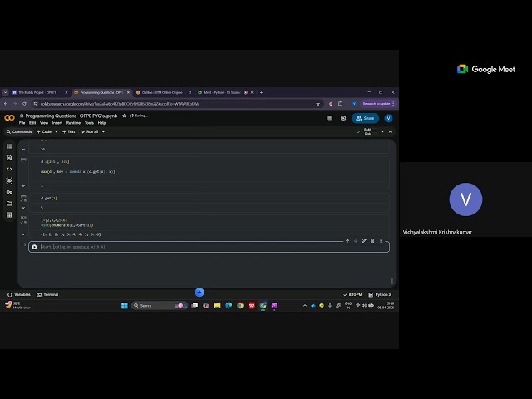
Task: Open the Insert menu
Action: (x=57, y=123)
